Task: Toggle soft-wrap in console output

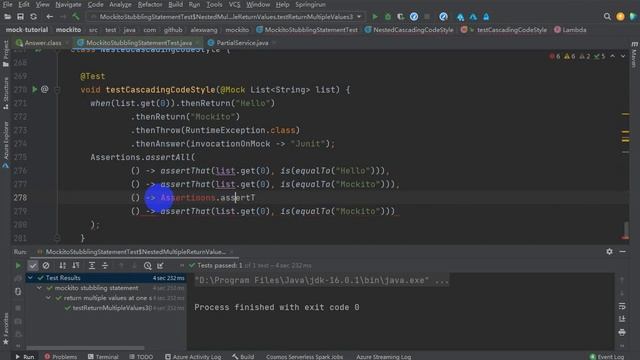Action: click(x=622, y=306)
